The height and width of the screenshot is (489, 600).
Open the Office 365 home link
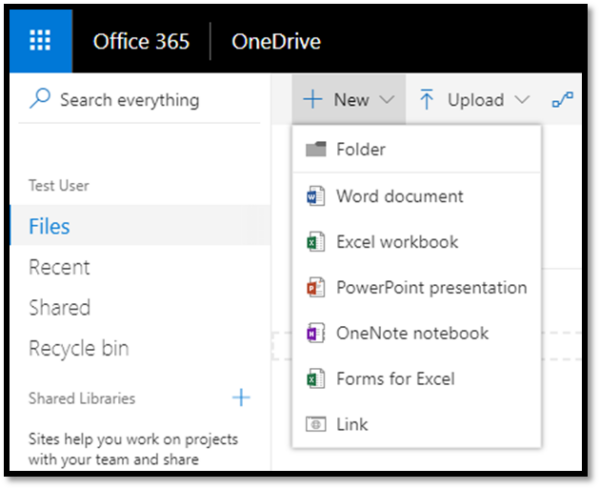(x=141, y=41)
